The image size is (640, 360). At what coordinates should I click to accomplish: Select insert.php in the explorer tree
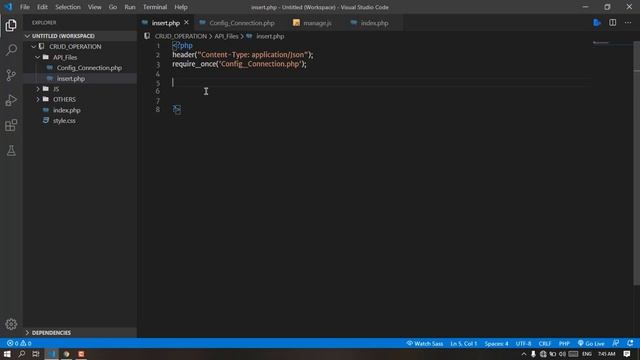[80, 78]
